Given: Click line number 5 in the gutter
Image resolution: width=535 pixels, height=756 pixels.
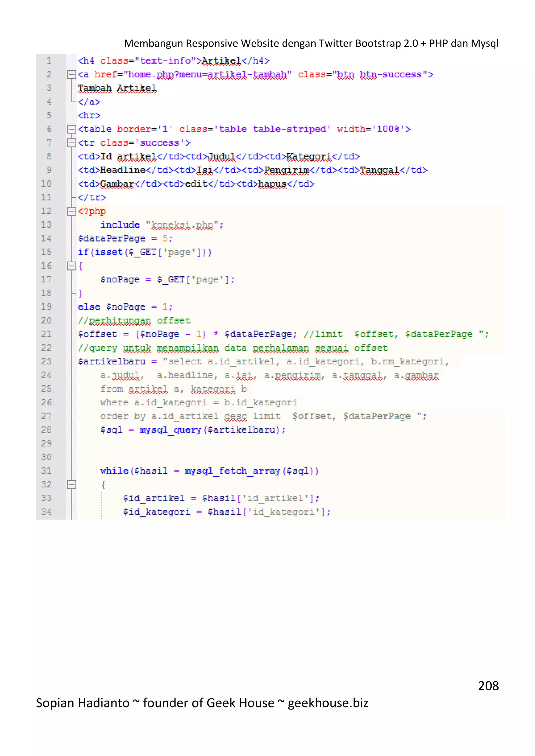Looking at the screenshot, I should (x=49, y=116).
